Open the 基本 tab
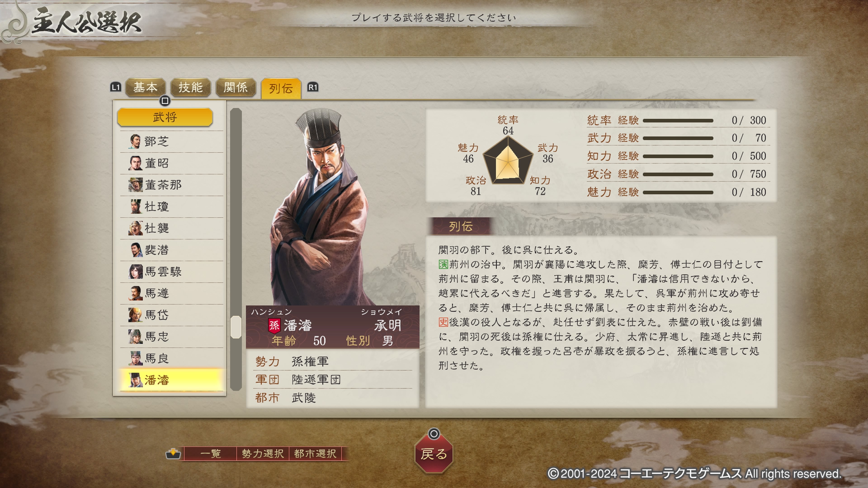This screenshot has width=868, height=488. pyautogui.click(x=145, y=88)
